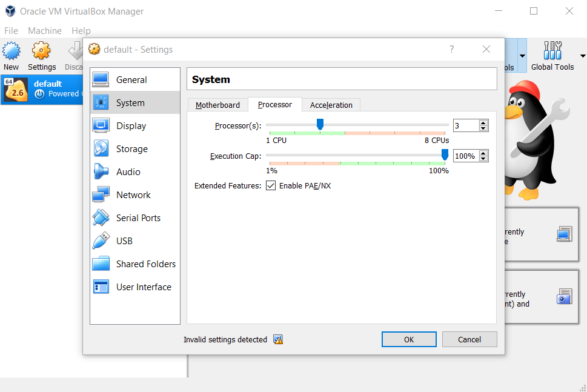Viewport: 587px width, 392px height.
Task: Decrease execution cap with down arrow
Action: [483, 159]
